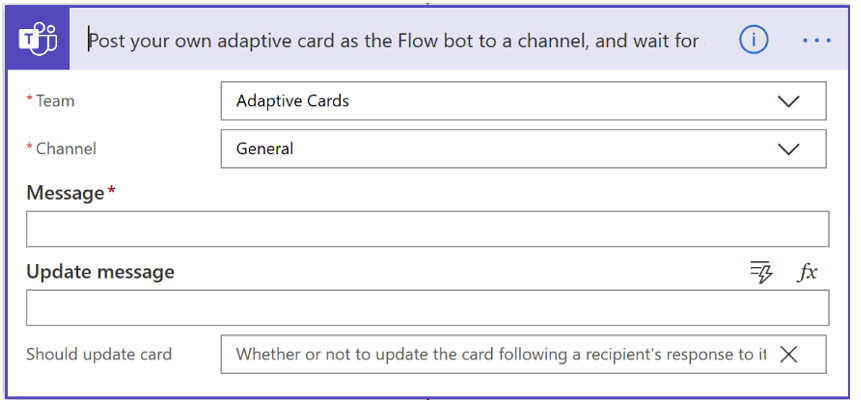Select the Adaptive Cards team value
This screenshot has height=407, width=861.
(x=293, y=101)
